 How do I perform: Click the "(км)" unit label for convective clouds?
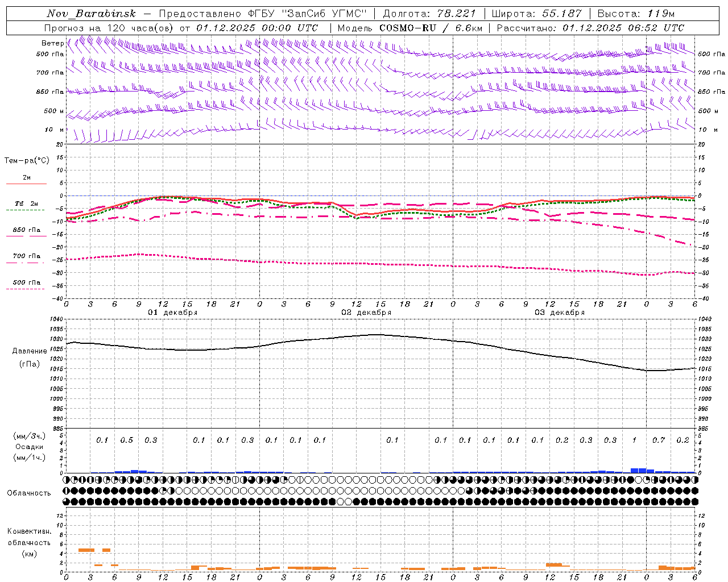29,554
